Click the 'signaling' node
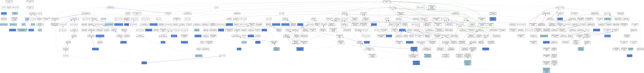 coord(466,19)
